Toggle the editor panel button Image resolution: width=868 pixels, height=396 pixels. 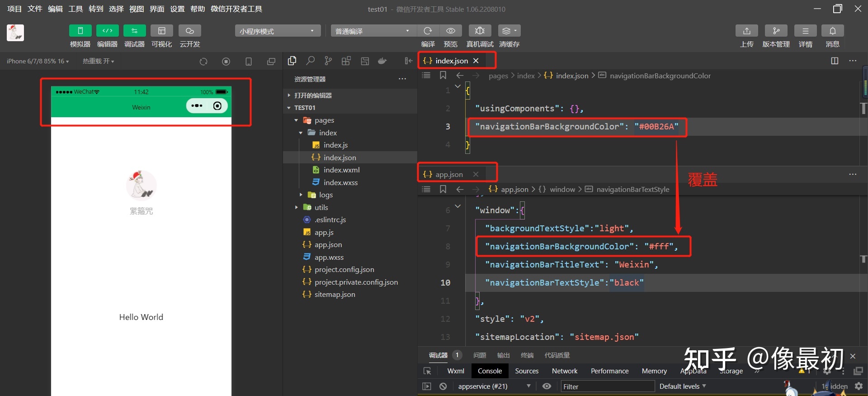point(107,31)
